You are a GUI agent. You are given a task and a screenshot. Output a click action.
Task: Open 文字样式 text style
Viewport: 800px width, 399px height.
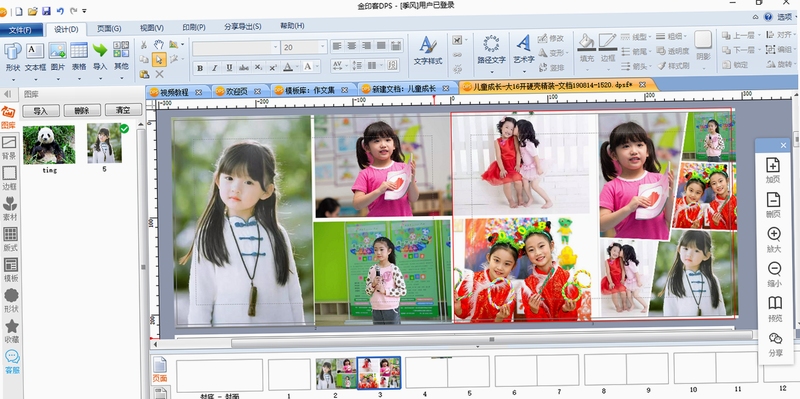pos(428,52)
